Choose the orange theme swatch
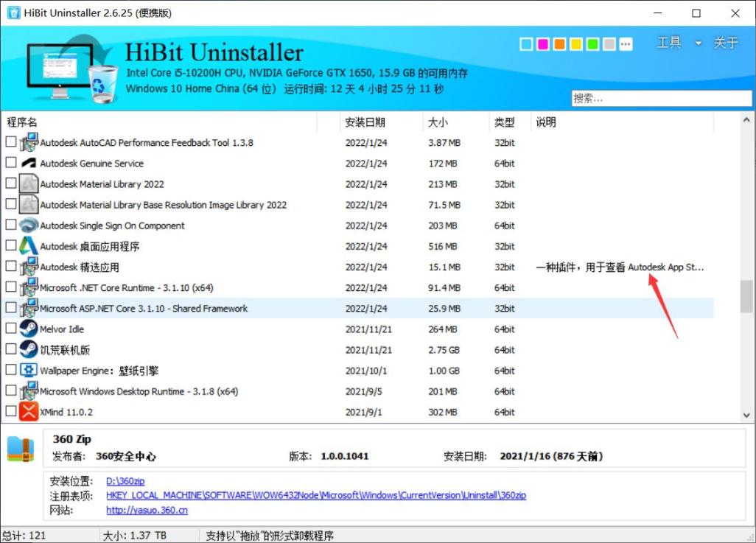 point(559,44)
